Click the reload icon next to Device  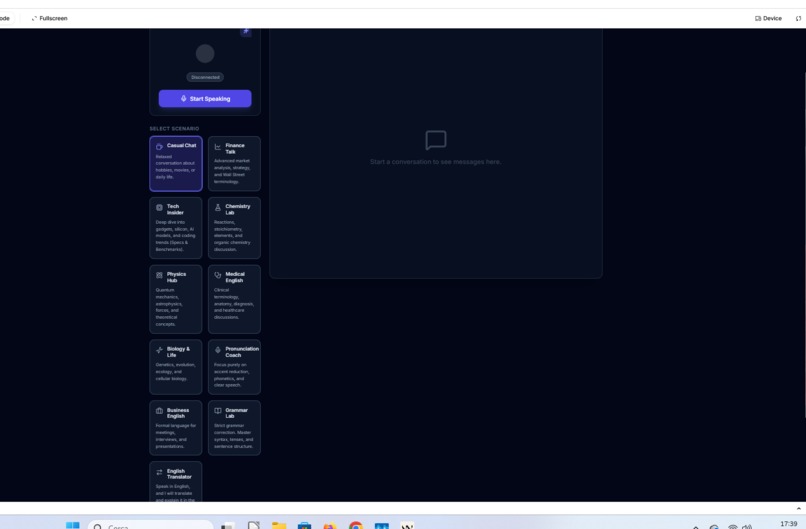pos(798,18)
